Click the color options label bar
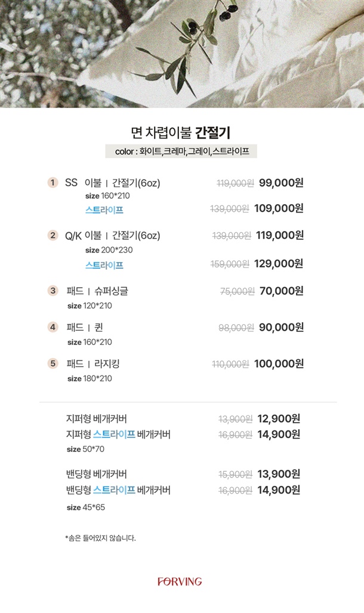The height and width of the screenshot is (613, 364). (181, 152)
